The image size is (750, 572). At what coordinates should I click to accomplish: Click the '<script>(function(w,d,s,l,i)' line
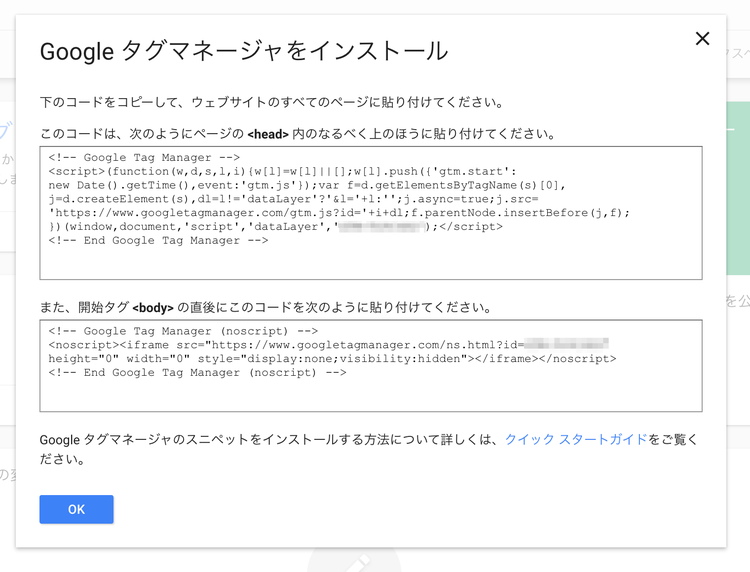point(282,172)
